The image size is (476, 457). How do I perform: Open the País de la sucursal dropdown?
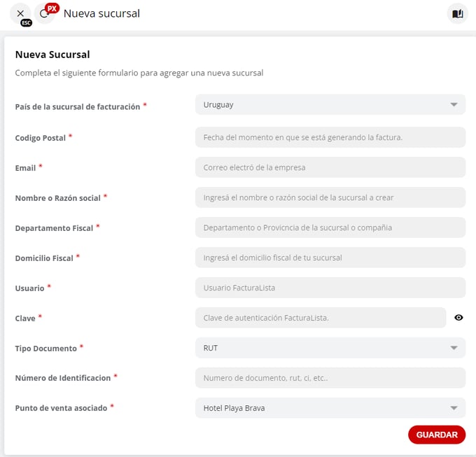click(x=330, y=105)
